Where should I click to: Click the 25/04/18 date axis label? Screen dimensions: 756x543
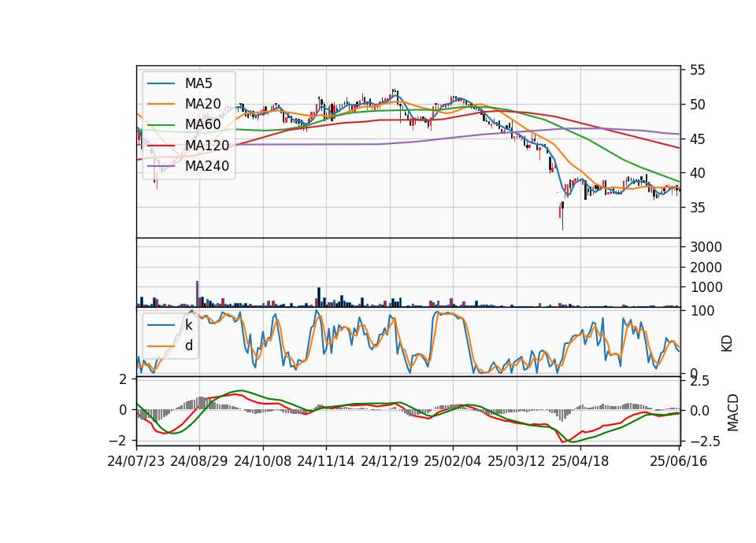coord(580,461)
